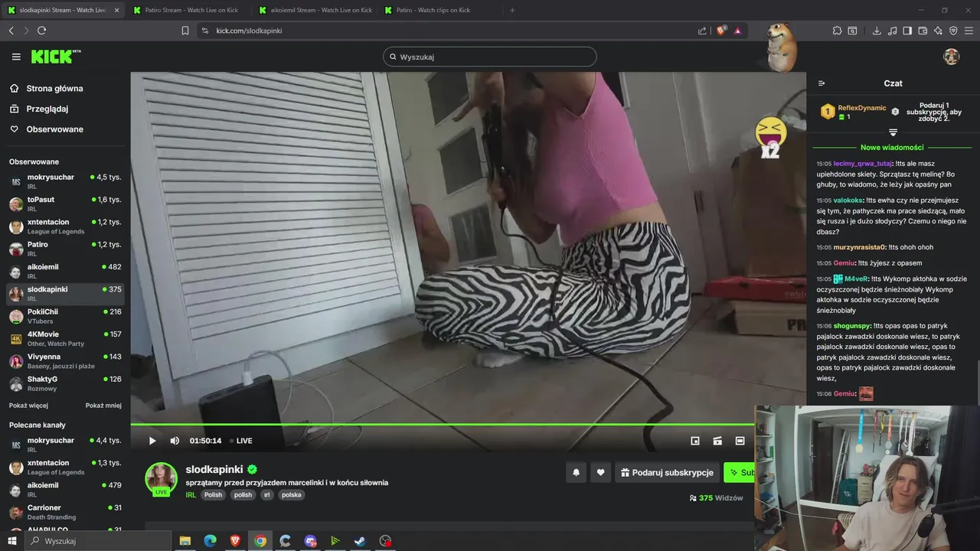Click the green Sub button
980x551 pixels.
coord(739,473)
